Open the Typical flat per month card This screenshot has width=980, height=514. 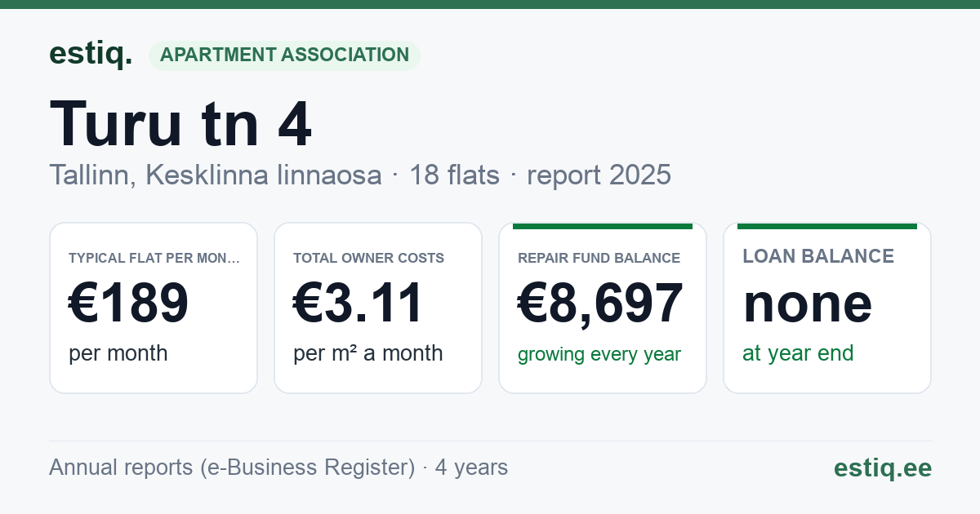pyautogui.click(x=154, y=308)
